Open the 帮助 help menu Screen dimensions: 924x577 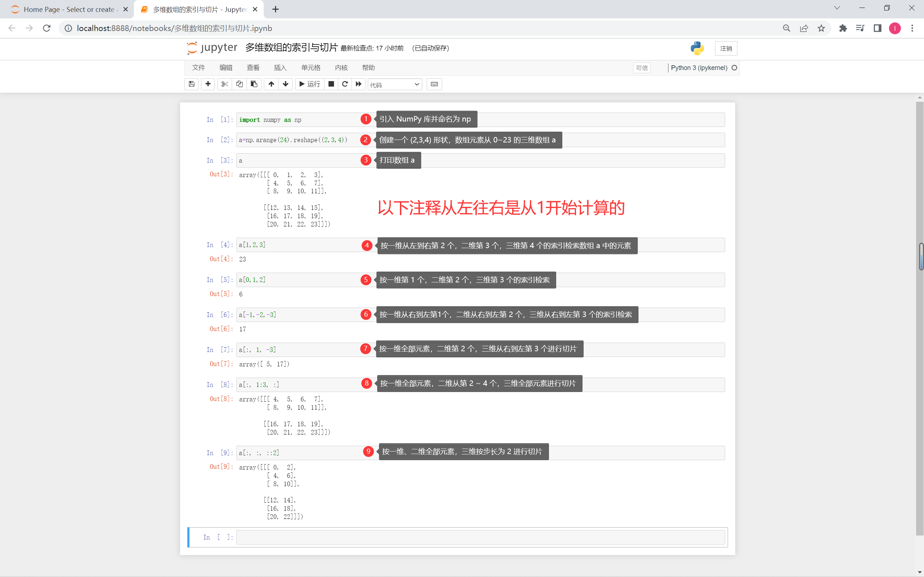click(368, 66)
